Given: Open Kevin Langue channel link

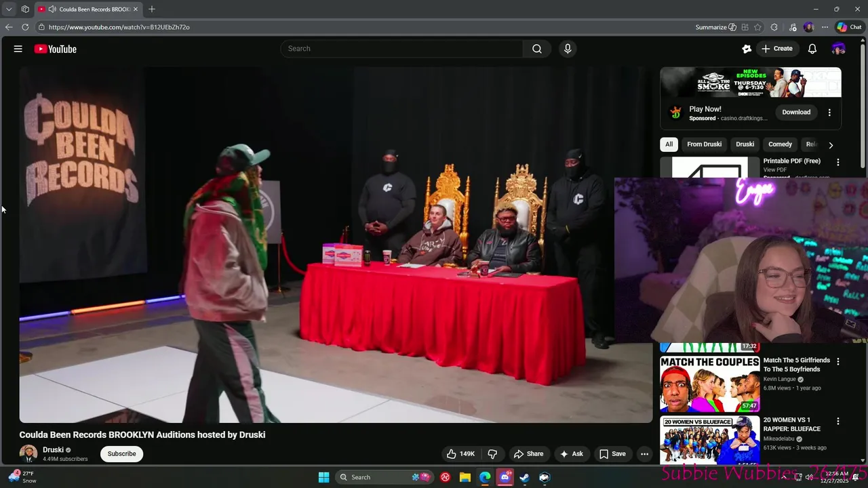Looking at the screenshot, I should pos(780,379).
